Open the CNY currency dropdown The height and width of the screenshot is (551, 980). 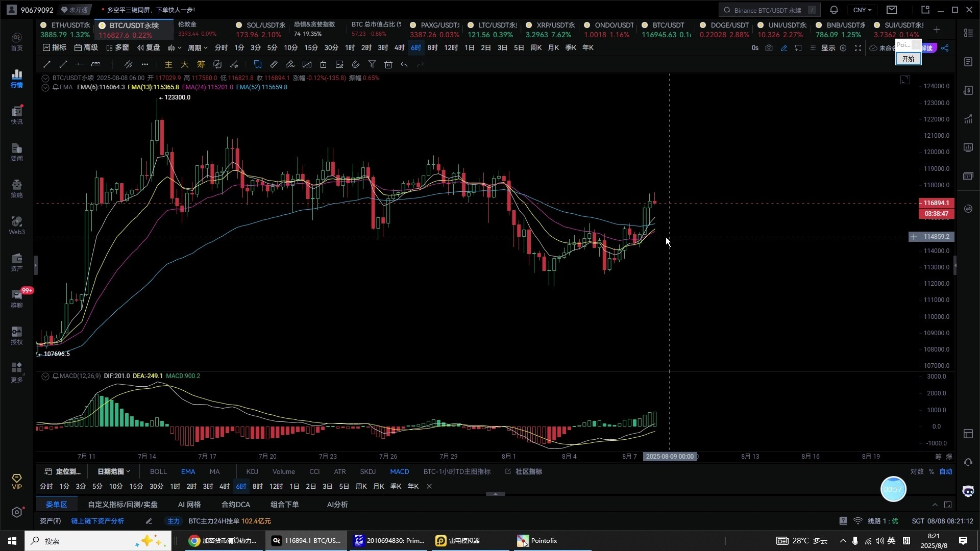coord(862,10)
